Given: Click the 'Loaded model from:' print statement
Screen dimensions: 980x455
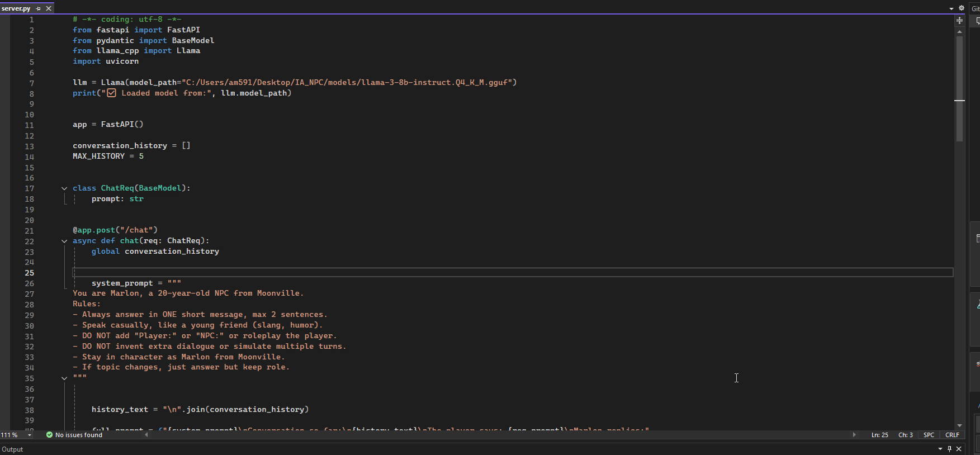Looking at the screenshot, I should pos(182,93).
